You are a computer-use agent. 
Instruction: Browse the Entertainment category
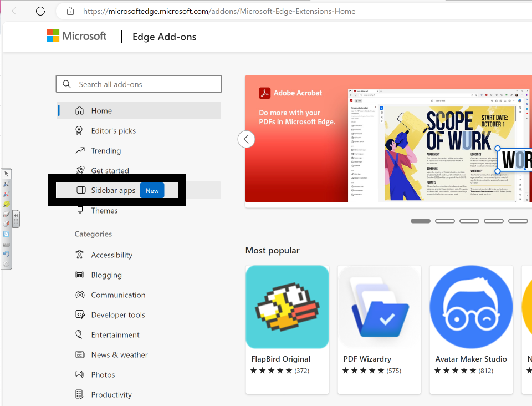tap(115, 334)
